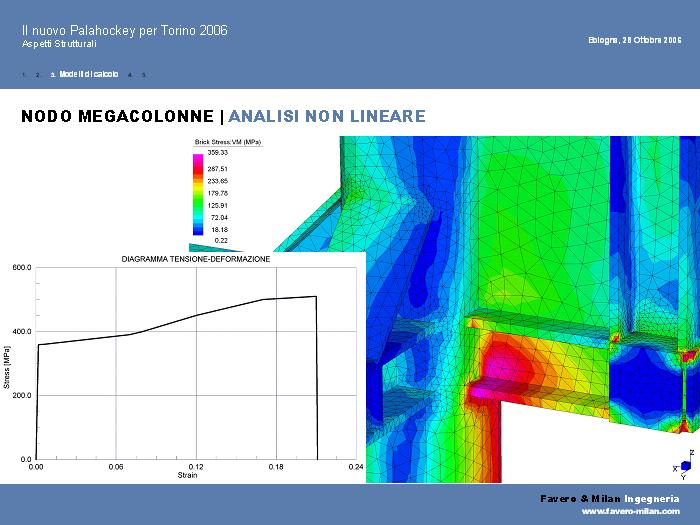The height and width of the screenshot is (525, 700).
Task: Jump to section 5 in slide navigation
Action: (x=143, y=75)
